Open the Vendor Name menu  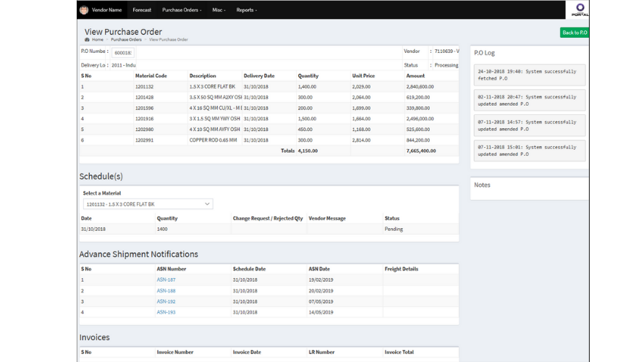(106, 10)
